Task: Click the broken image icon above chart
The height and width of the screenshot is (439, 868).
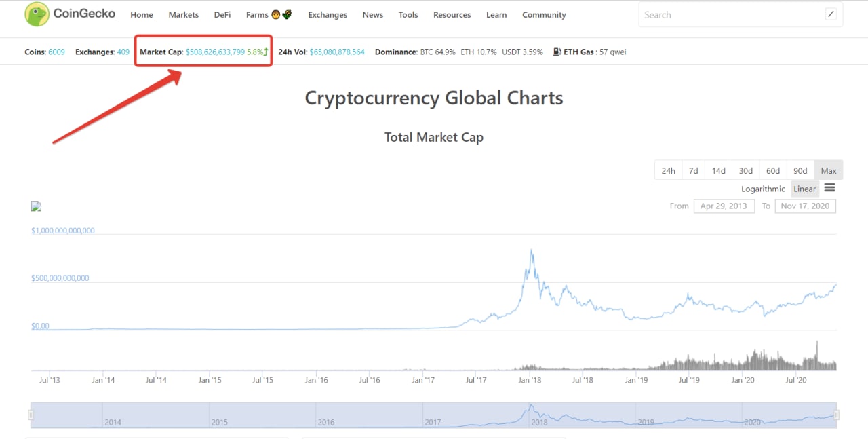Action: point(37,206)
